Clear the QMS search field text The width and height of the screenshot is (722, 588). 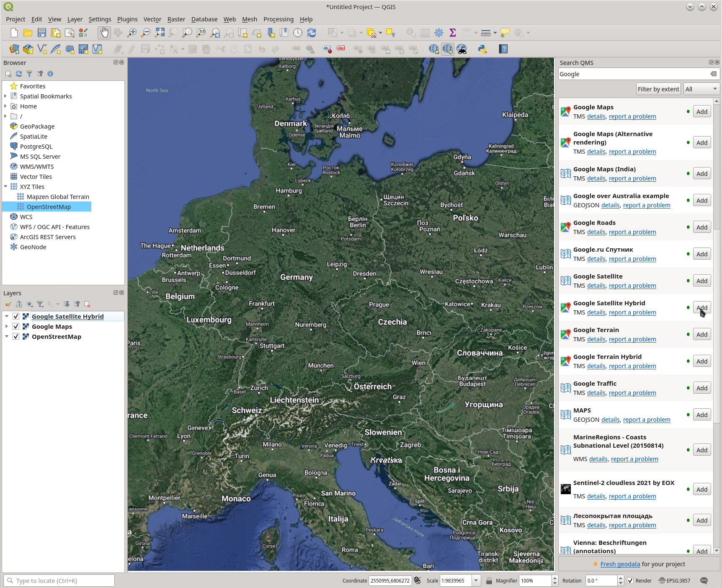(x=713, y=74)
